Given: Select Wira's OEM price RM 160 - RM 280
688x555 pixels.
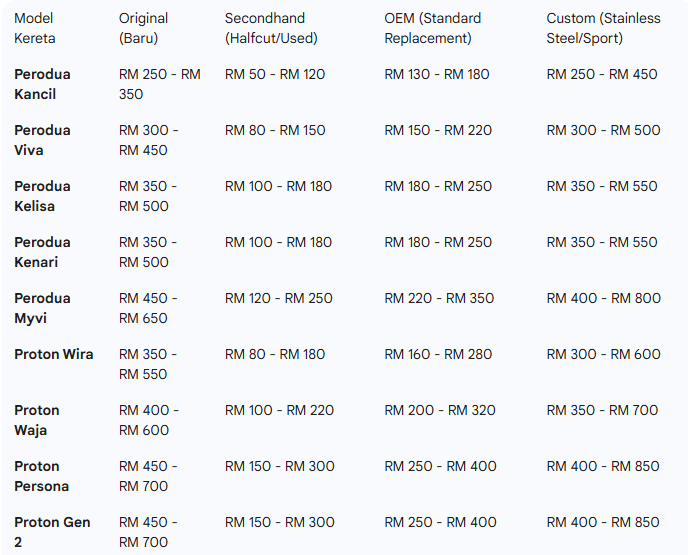Looking at the screenshot, I should 438,354.
